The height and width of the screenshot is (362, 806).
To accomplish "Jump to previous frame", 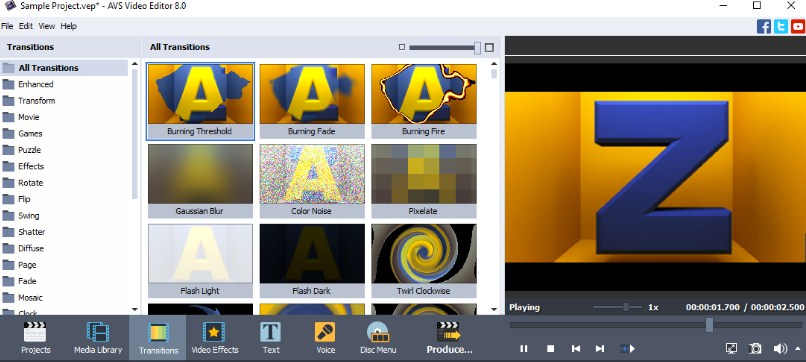I will [x=576, y=349].
